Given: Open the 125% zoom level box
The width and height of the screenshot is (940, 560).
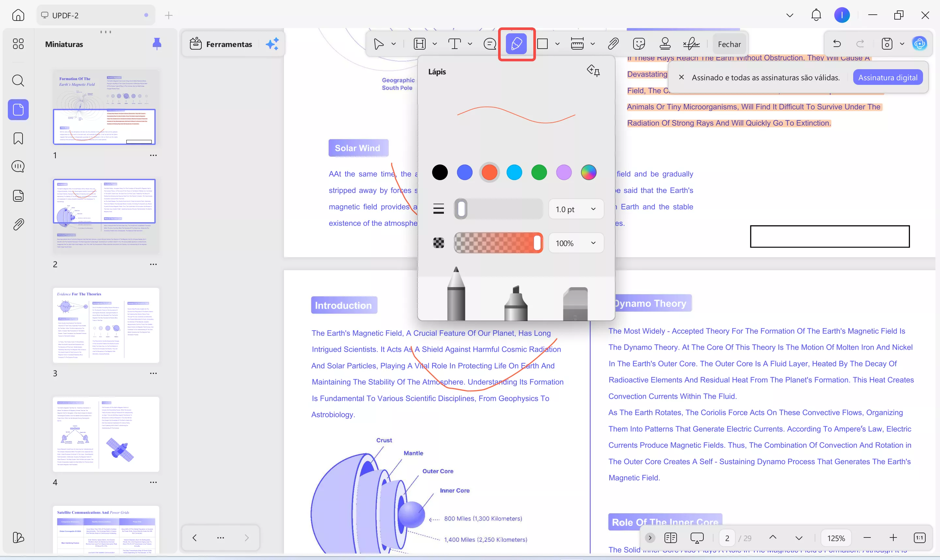Looking at the screenshot, I should point(836,538).
